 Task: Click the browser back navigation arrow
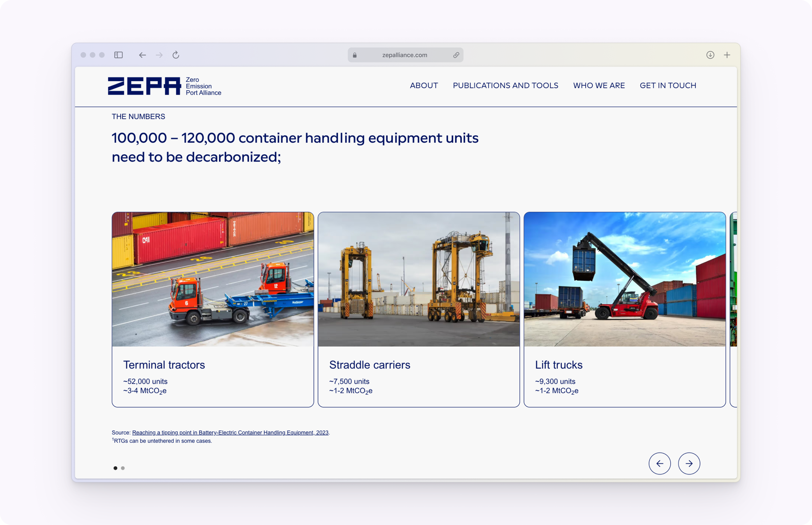(x=143, y=55)
